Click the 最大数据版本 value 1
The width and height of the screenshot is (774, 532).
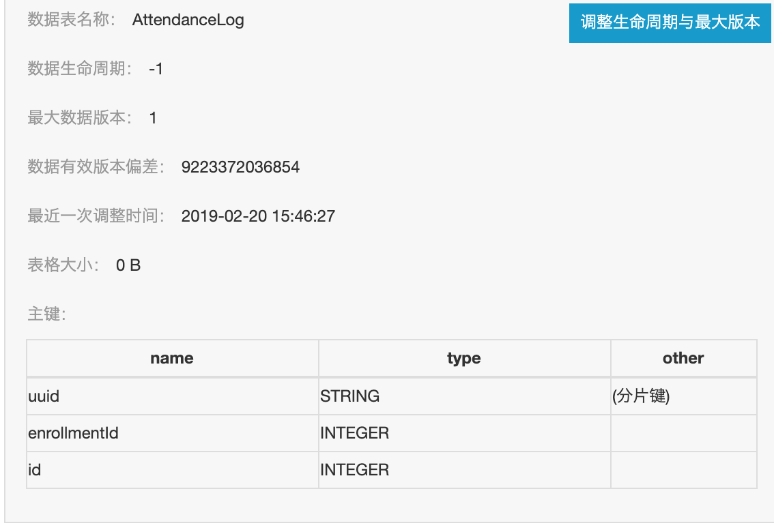153,118
